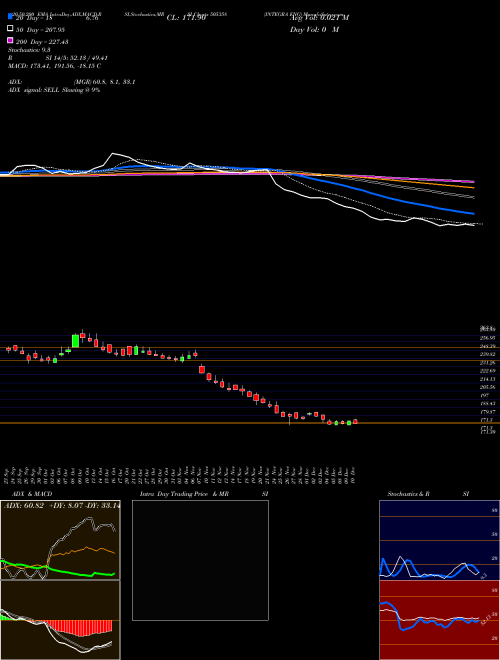Click the red RSI oscillator panel
The image size is (500, 660).
point(439,620)
